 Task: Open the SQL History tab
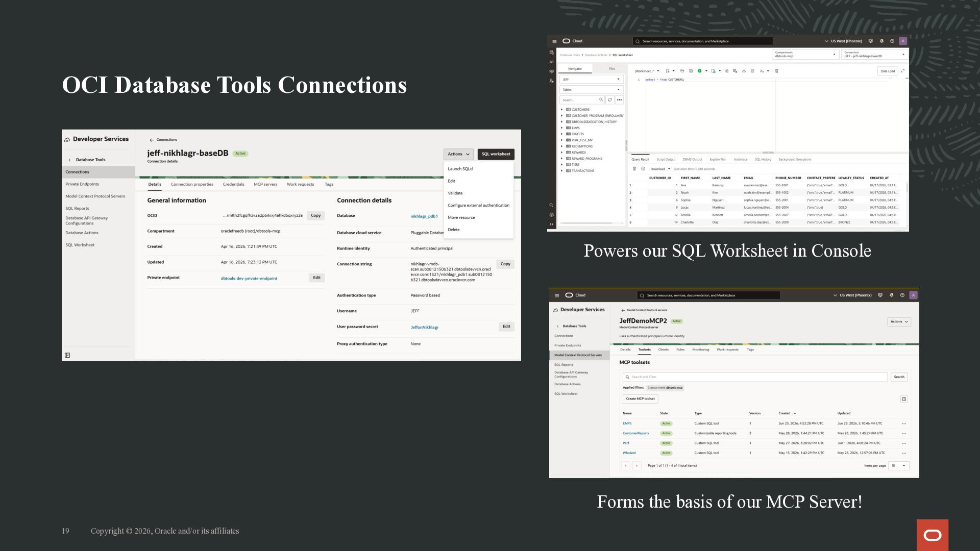(x=763, y=160)
